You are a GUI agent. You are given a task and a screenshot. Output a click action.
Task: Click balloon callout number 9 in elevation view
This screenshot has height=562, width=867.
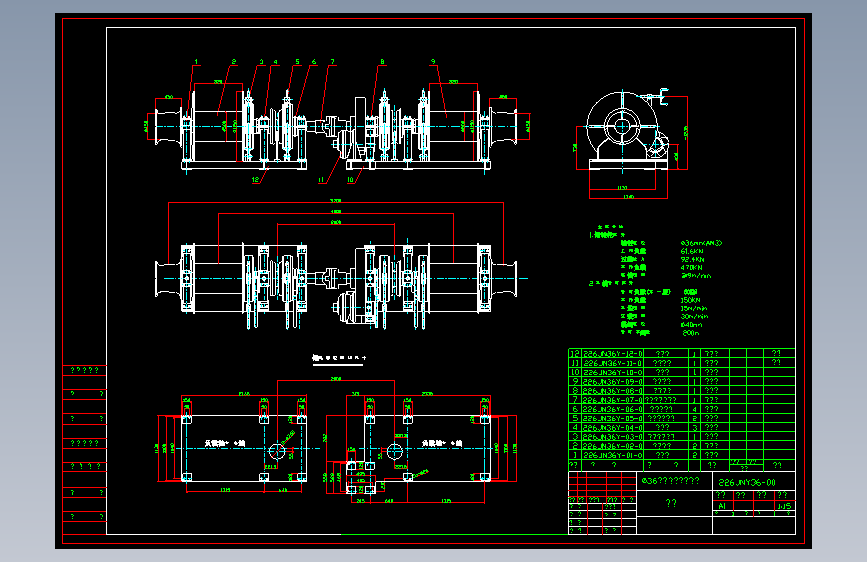click(x=433, y=62)
